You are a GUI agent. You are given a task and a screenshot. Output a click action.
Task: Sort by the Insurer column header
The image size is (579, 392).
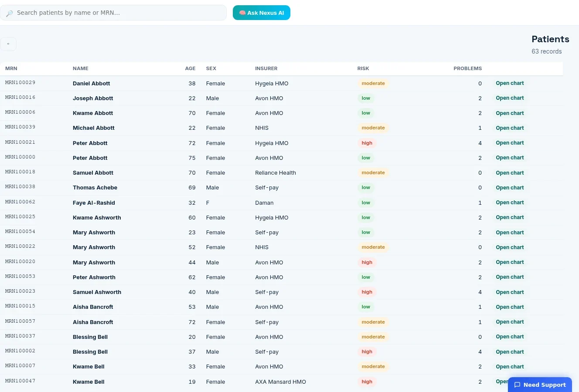click(266, 68)
